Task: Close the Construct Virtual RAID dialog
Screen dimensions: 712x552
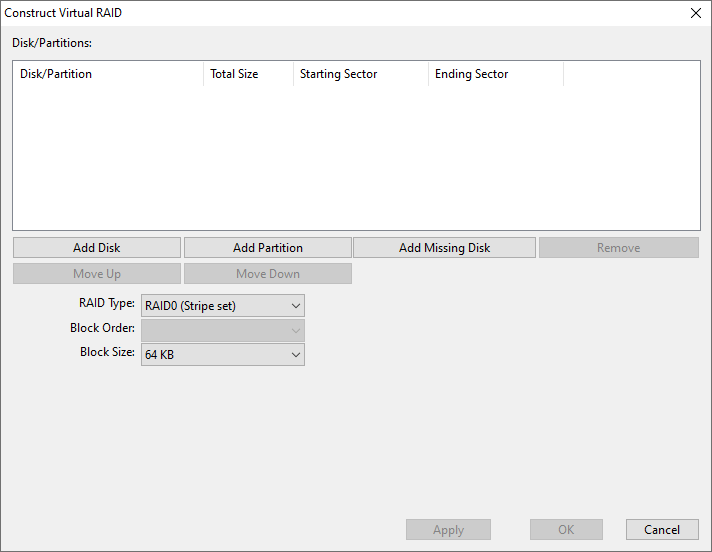Action: 695,13
